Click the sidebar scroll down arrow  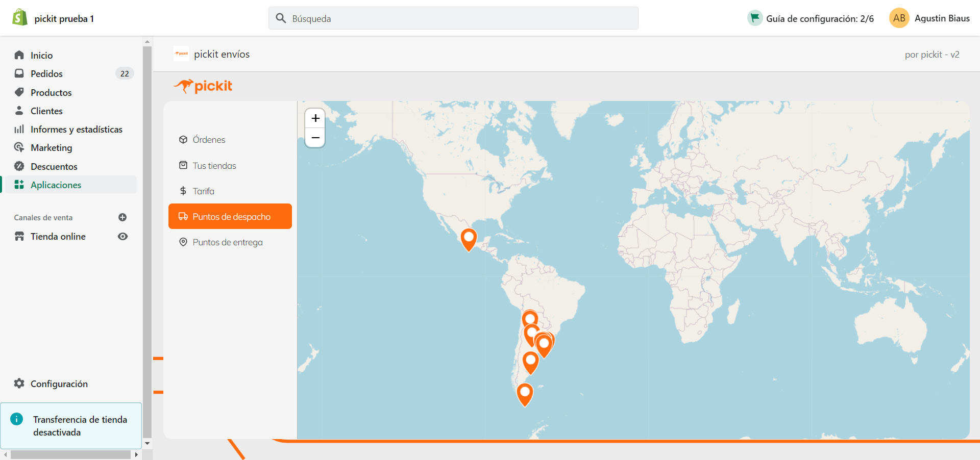[148, 443]
